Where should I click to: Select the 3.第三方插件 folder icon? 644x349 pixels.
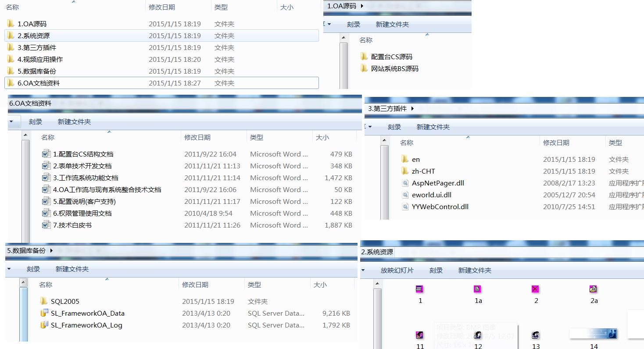tap(11, 47)
